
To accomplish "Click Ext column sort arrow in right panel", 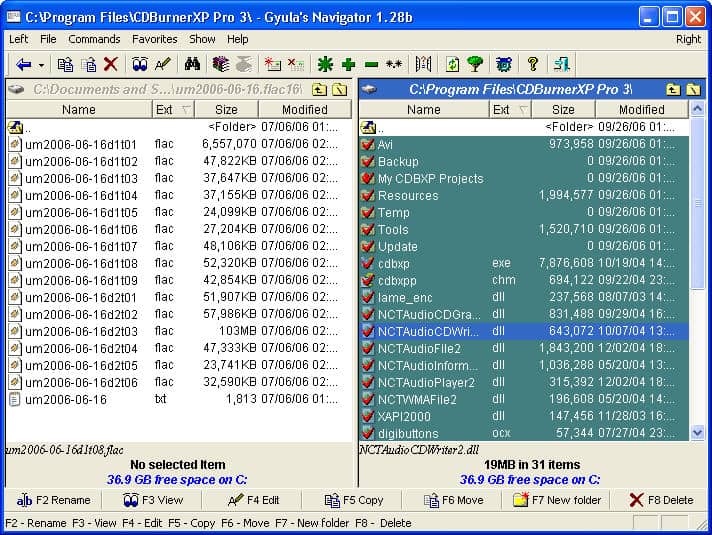I will click(x=523, y=110).
